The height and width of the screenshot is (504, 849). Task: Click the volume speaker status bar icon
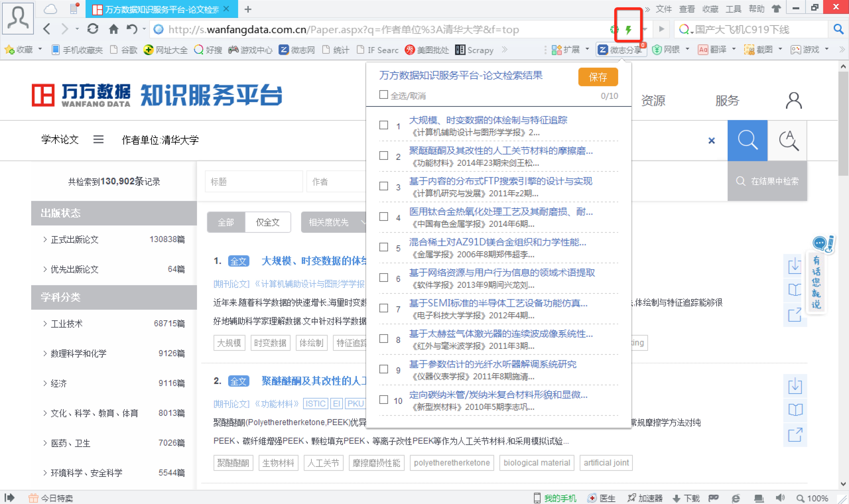780,498
